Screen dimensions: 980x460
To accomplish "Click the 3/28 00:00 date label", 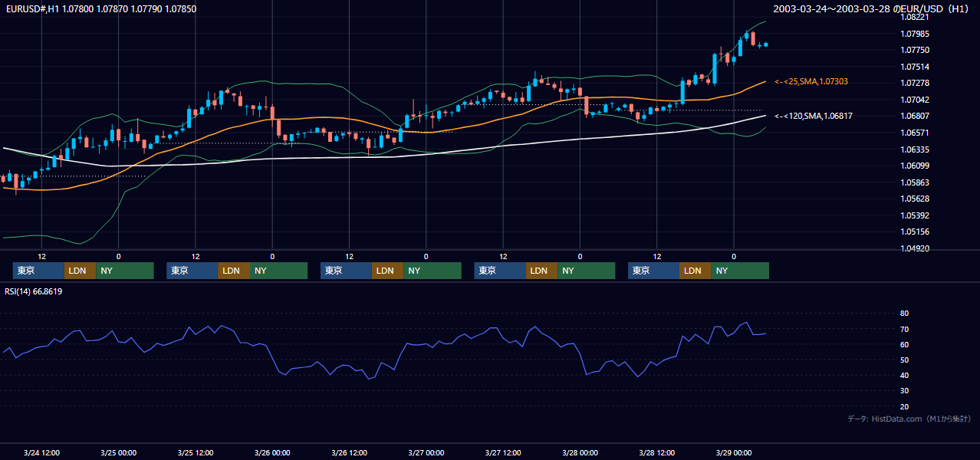I will tap(580, 452).
